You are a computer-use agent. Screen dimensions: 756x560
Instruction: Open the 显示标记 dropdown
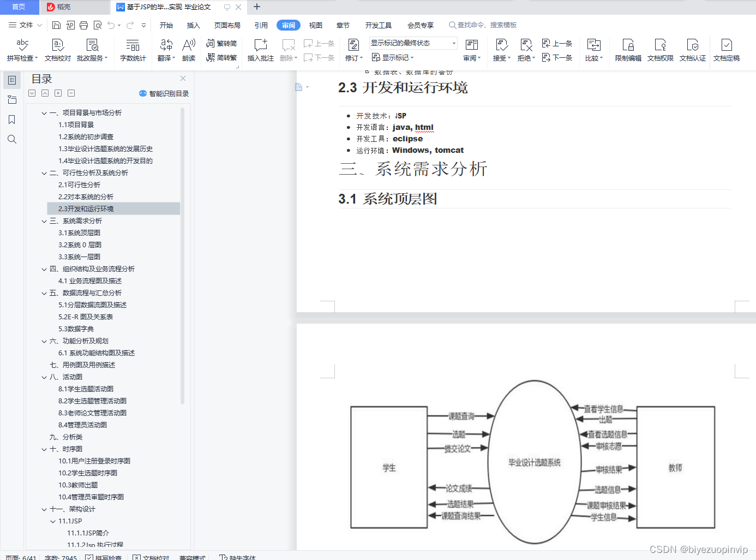393,57
